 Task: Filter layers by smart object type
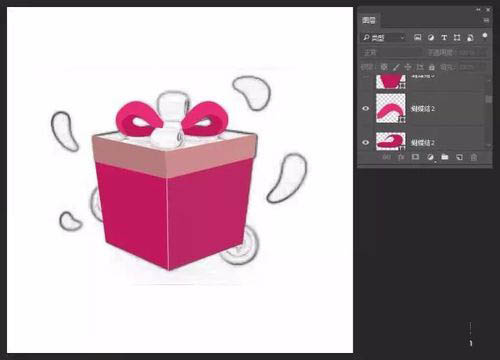(470, 38)
